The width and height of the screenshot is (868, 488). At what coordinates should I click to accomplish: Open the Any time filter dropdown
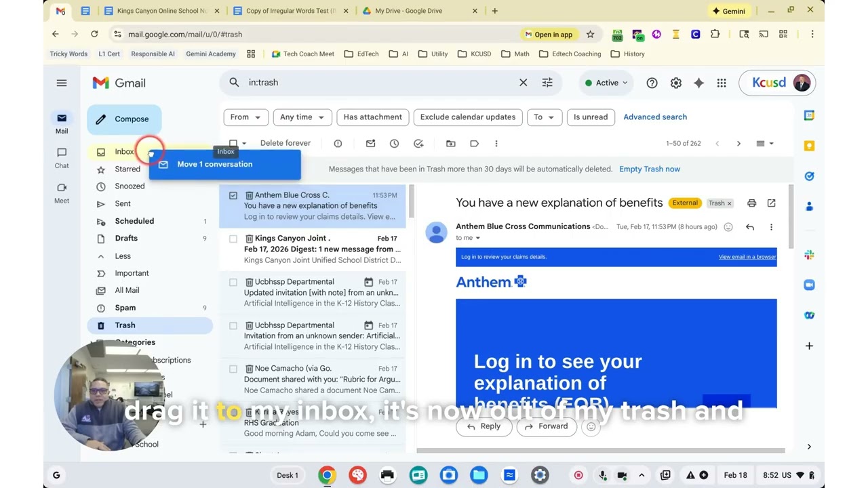tap(302, 117)
